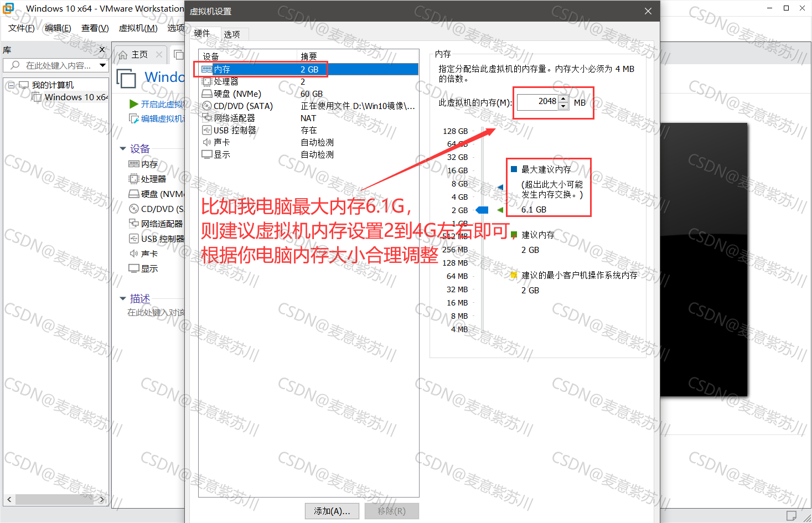Screen dimensions: 812x523
Task: Open the 编辑(E) menu
Action: [58, 28]
